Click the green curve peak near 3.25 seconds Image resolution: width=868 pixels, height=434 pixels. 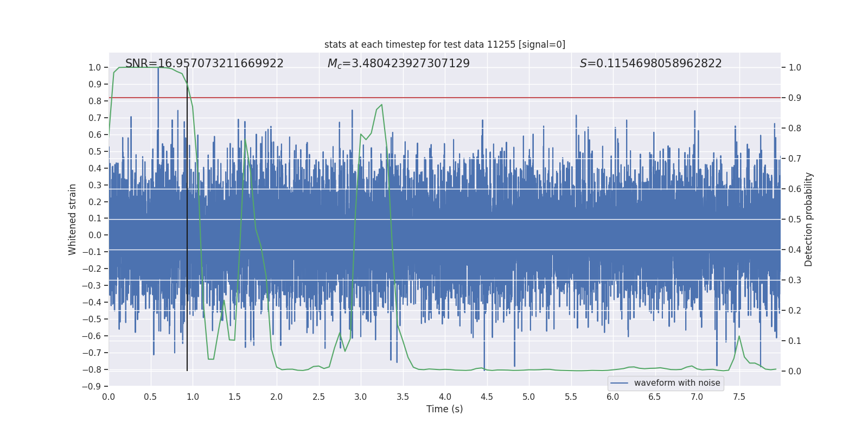(381, 105)
